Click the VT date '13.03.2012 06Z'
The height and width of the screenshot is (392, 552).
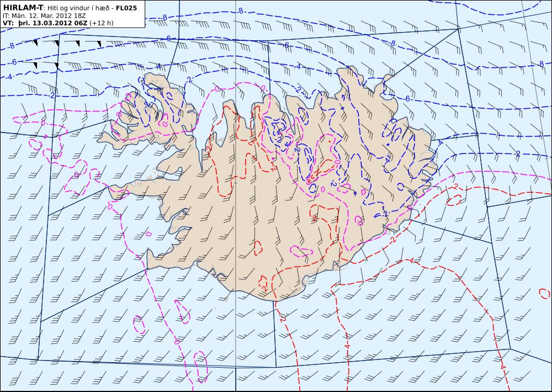pos(59,23)
